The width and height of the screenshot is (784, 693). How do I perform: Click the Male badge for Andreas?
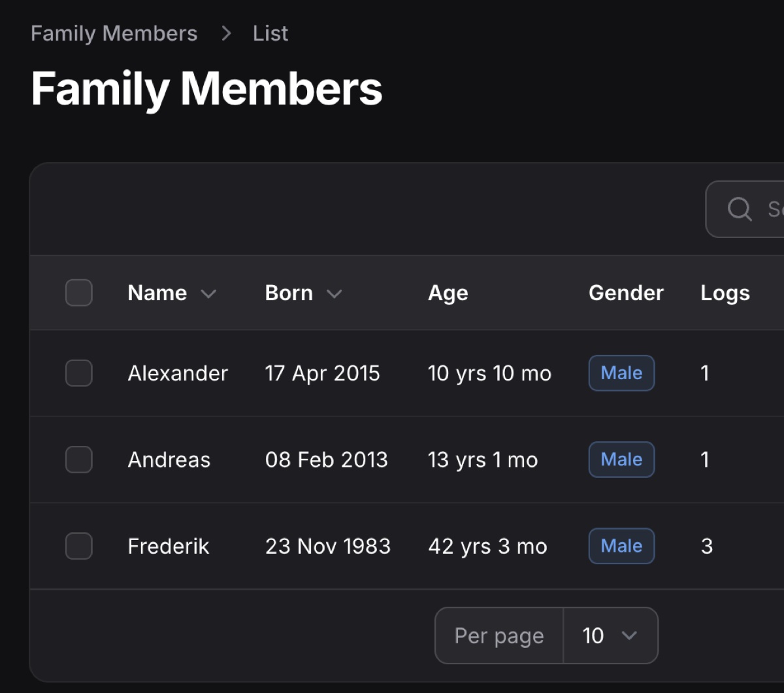point(621,460)
